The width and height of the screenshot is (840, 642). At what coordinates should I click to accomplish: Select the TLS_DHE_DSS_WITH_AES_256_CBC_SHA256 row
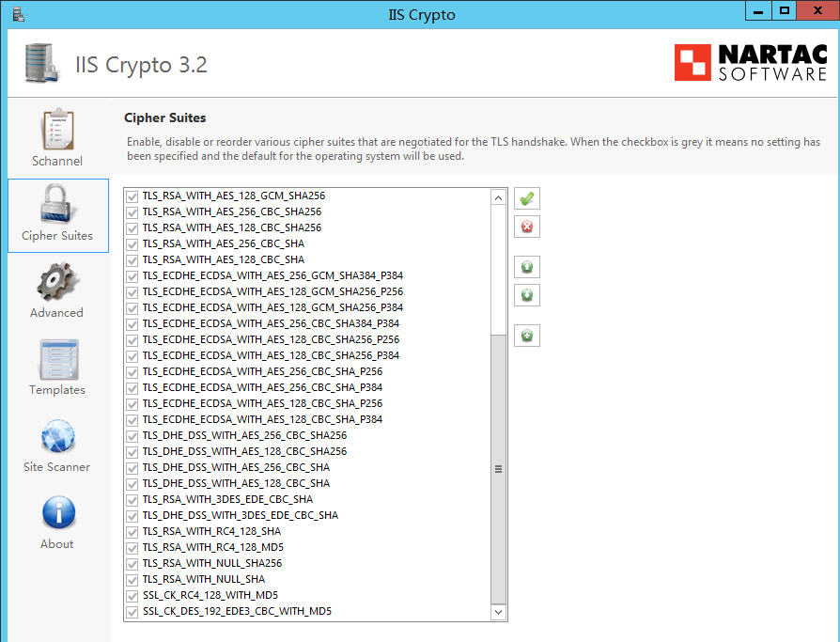pos(244,435)
